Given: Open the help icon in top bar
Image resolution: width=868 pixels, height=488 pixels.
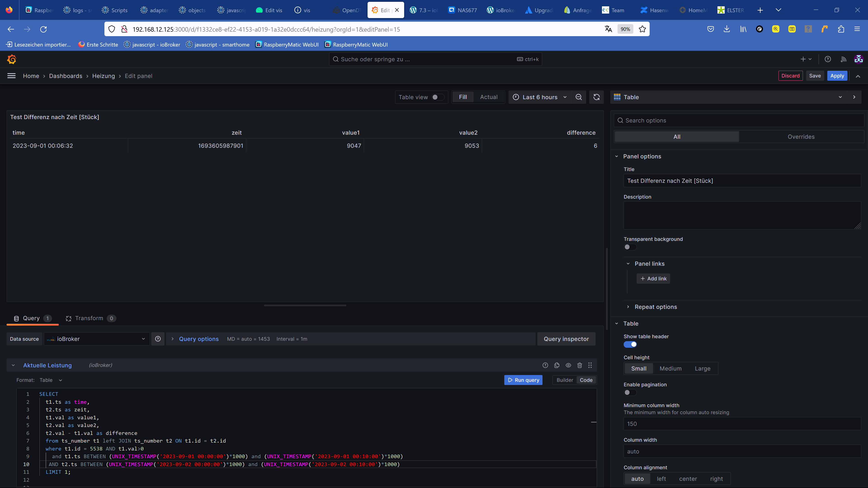Looking at the screenshot, I should point(828,59).
